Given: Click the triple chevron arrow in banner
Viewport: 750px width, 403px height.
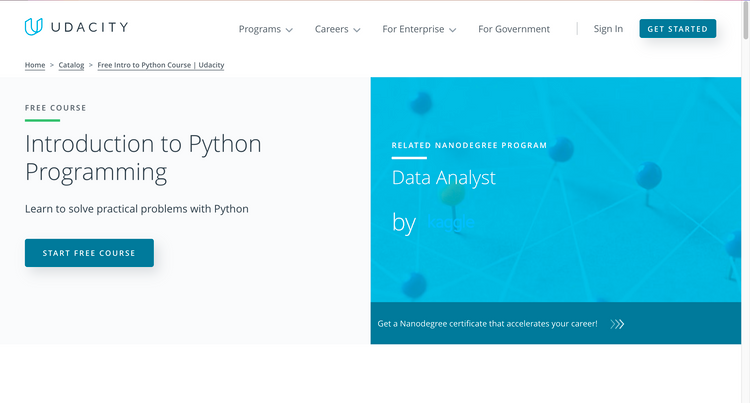Looking at the screenshot, I should pyautogui.click(x=617, y=324).
